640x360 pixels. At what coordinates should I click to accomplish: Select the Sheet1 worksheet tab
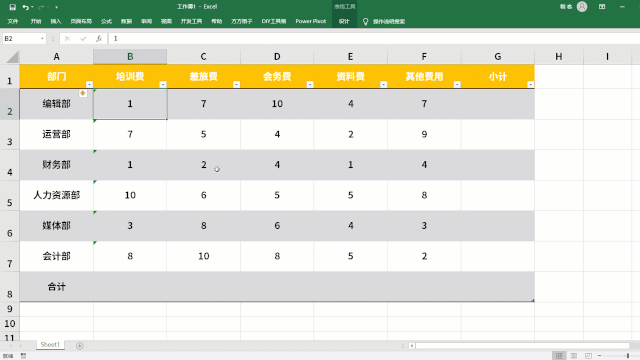click(x=50, y=345)
